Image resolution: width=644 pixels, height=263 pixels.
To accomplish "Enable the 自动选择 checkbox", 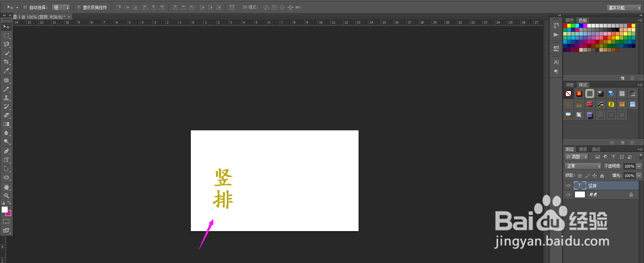I will pos(25,7).
